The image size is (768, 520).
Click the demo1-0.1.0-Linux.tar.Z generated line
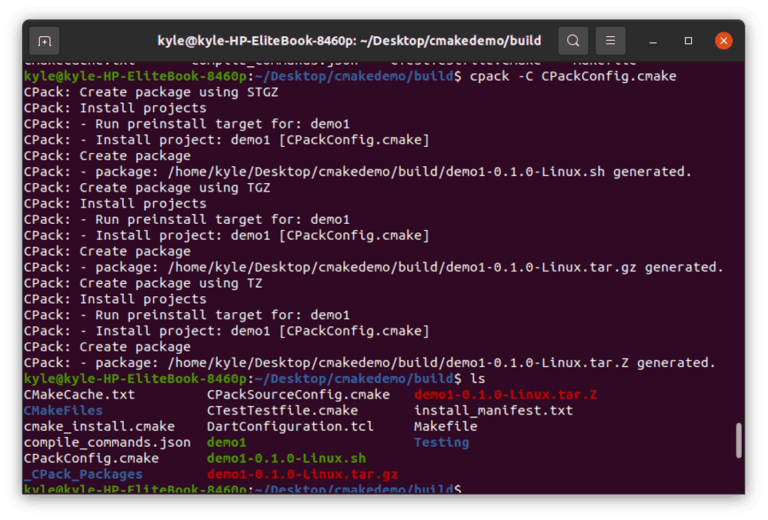click(369, 363)
